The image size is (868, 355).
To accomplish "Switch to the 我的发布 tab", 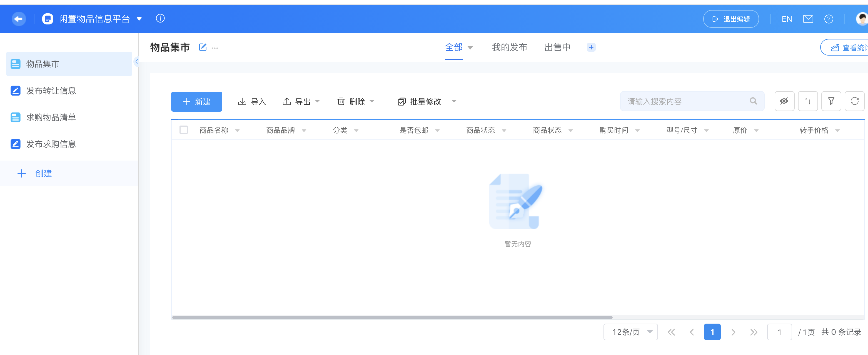I will coord(509,47).
